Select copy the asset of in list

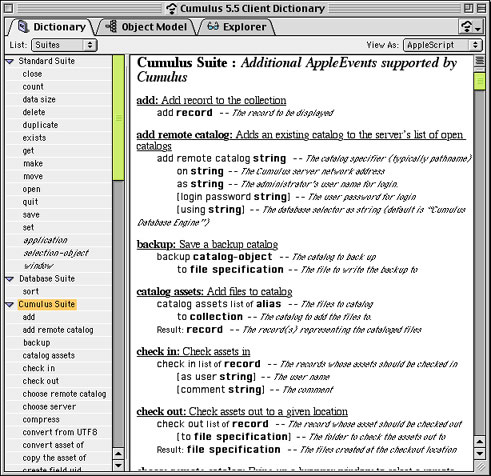(54, 458)
